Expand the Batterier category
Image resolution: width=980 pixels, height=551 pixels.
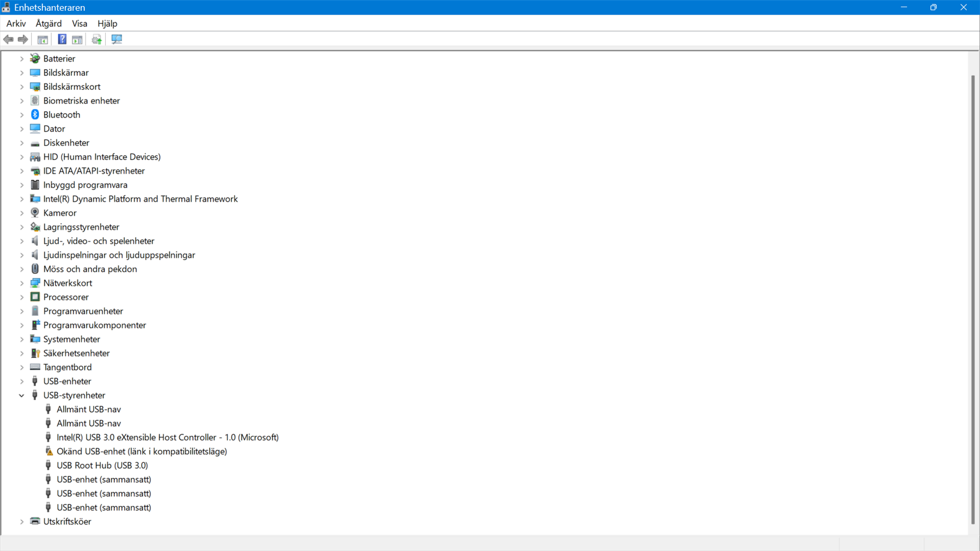click(21, 58)
